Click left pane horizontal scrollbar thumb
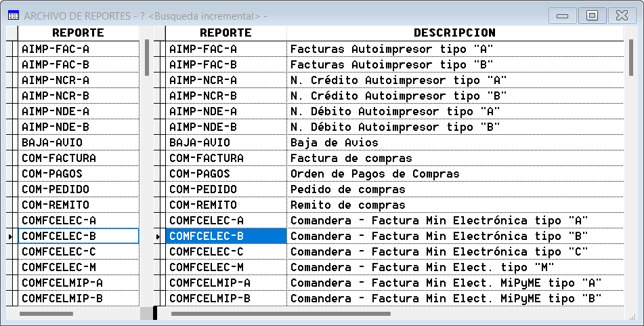644x326 pixels. pos(47,314)
